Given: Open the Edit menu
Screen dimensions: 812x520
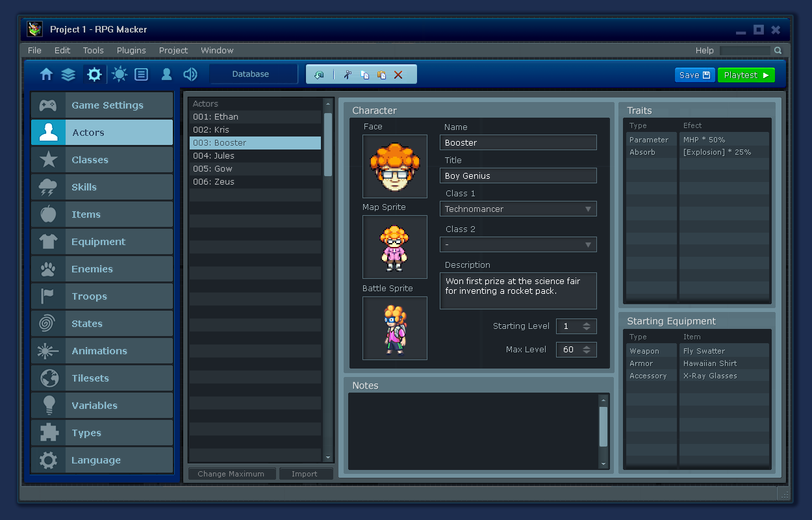Looking at the screenshot, I should pyautogui.click(x=62, y=50).
